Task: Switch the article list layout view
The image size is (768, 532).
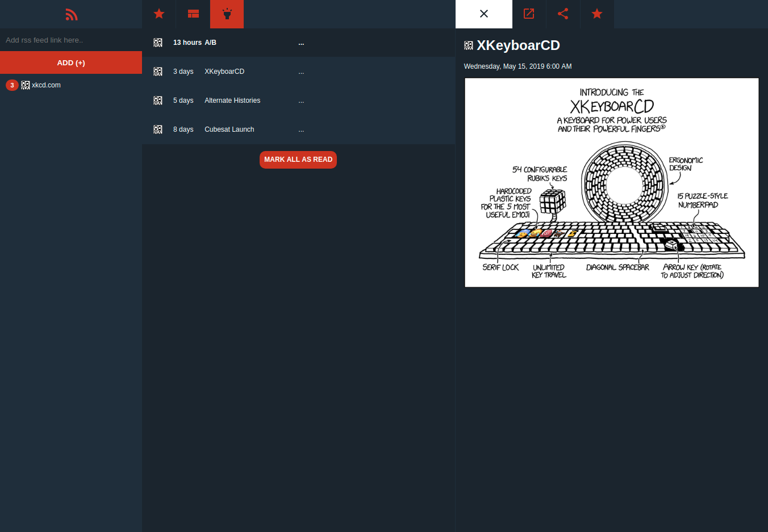Action: coord(193,14)
